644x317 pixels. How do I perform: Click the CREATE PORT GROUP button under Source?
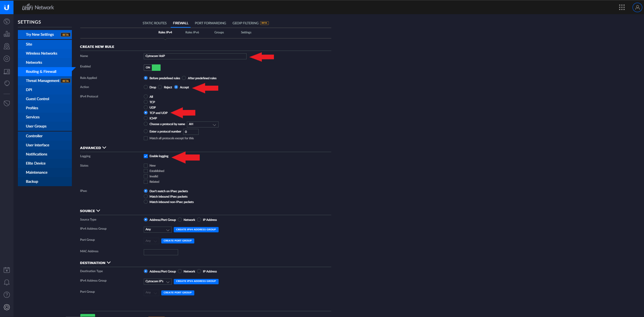click(x=177, y=240)
